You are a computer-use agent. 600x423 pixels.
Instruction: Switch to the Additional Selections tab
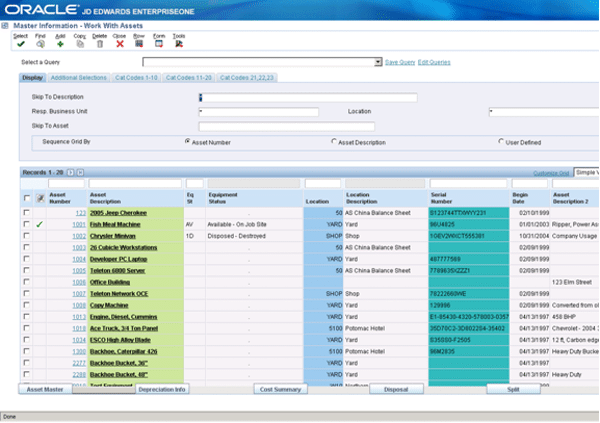pos(79,78)
